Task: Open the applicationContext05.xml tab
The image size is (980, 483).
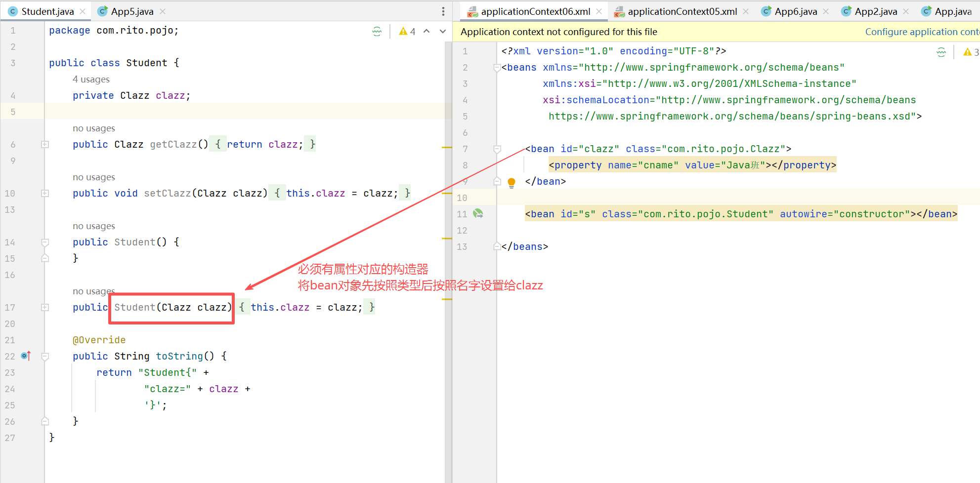Action: (682, 11)
